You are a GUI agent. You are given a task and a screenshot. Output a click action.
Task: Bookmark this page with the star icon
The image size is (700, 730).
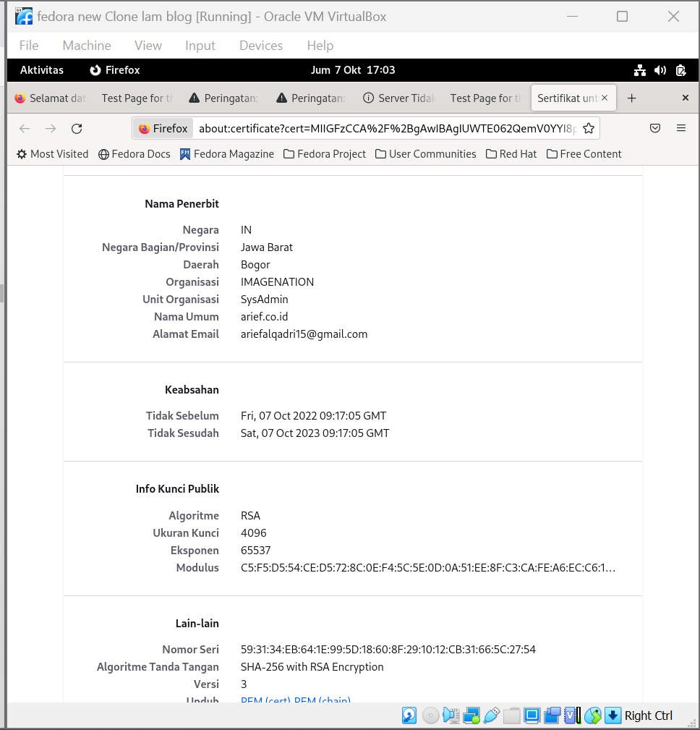(589, 129)
